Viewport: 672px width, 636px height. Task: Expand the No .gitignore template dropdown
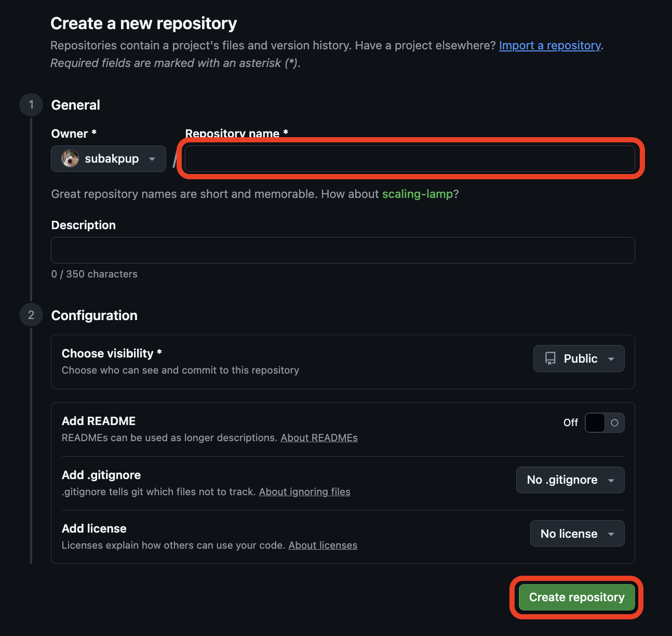[570, 480]
